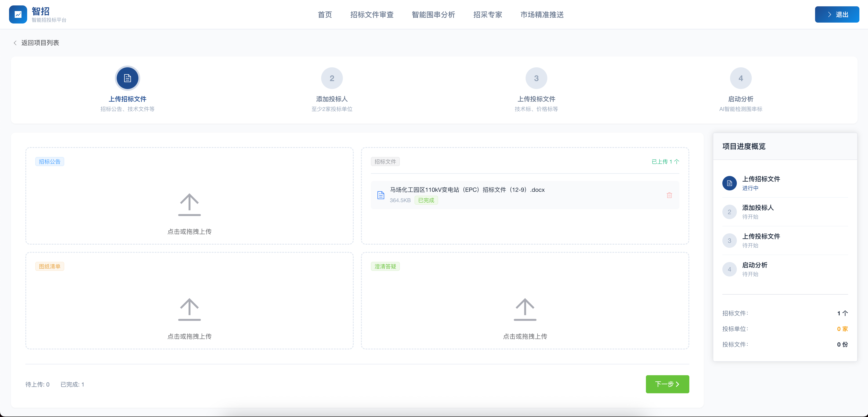Open 市场精准推送 nav item

542,14
